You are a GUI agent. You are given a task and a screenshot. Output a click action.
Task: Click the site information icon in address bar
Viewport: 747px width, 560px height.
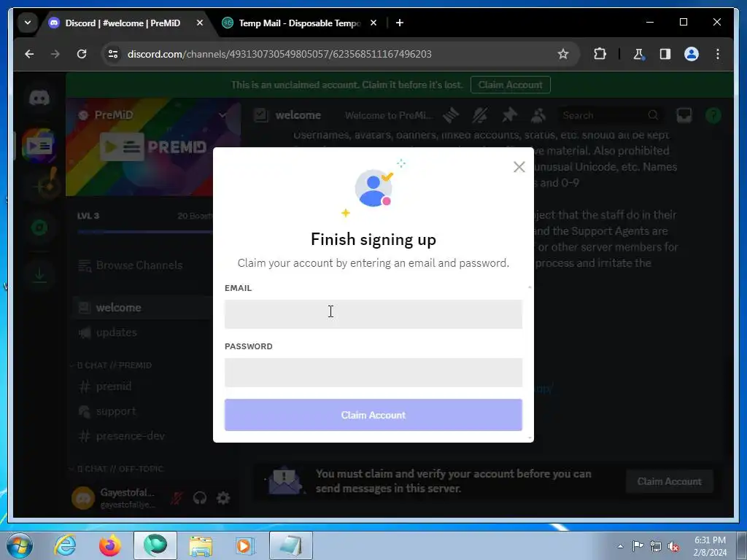tap(113, 54)
